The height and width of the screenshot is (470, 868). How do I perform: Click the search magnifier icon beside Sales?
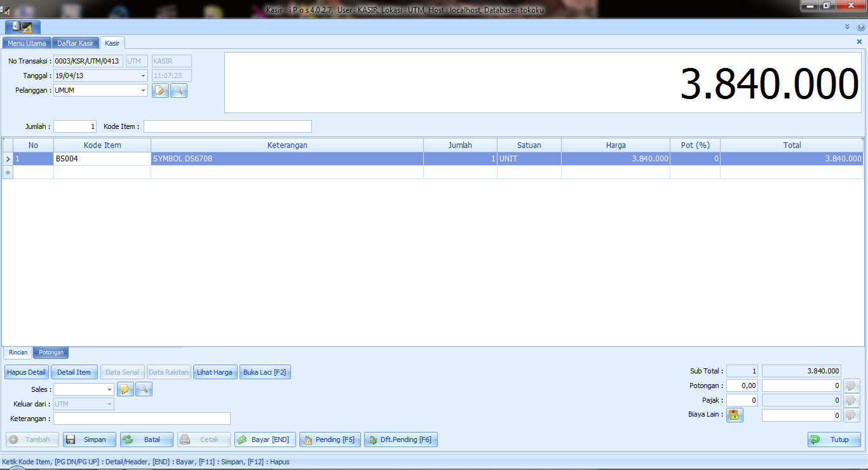[144, 389]
